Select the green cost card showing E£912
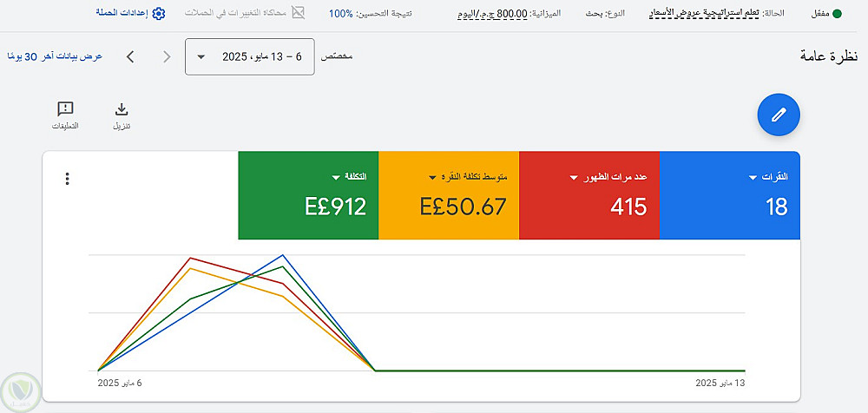 [x=308, y=195]
